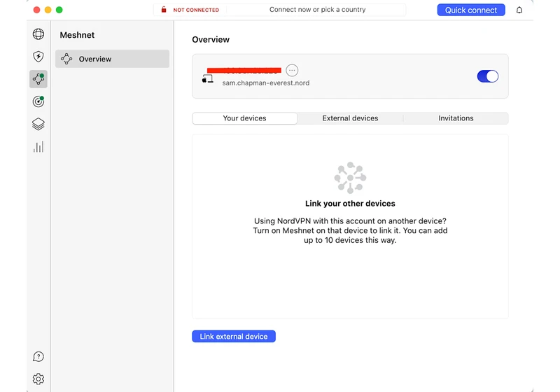Screen dimensions: 560x392
Task: Click the Quick connect button
Action: point(471,10)
